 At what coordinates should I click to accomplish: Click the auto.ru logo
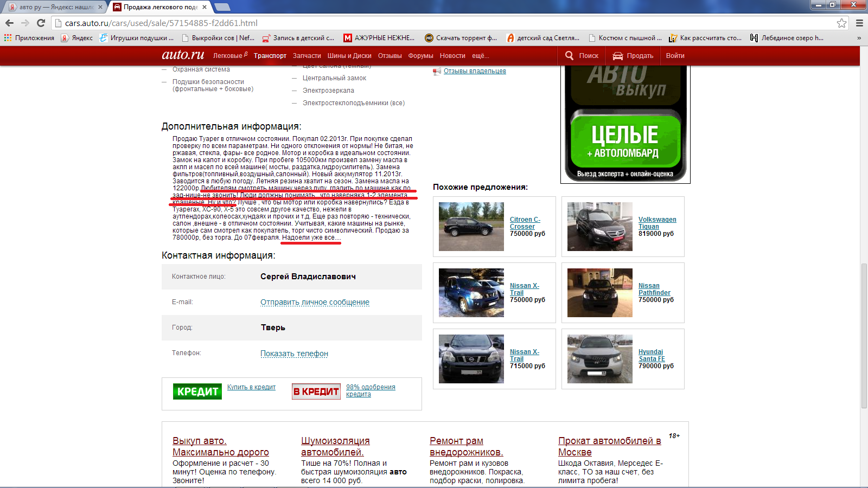[x=183, y=55]
